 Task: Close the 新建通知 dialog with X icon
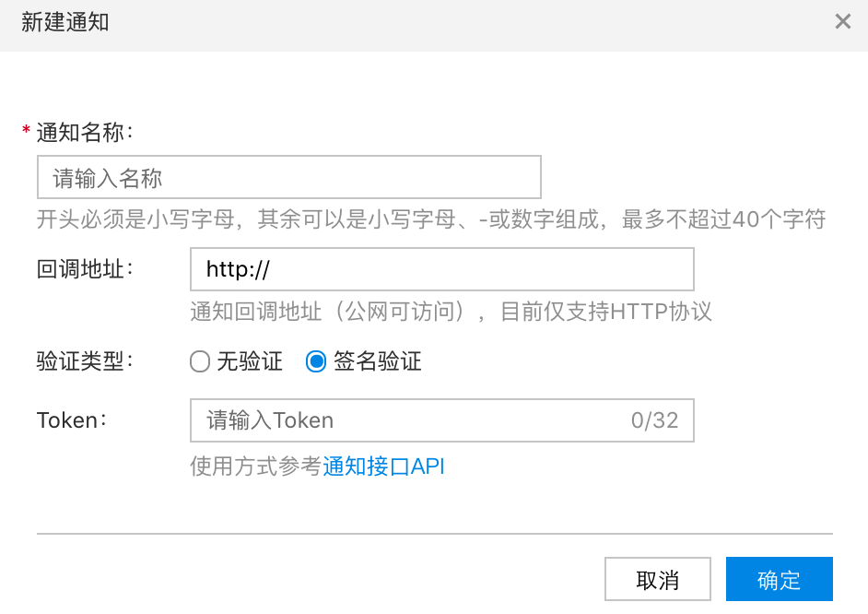[x=842, y=21]
